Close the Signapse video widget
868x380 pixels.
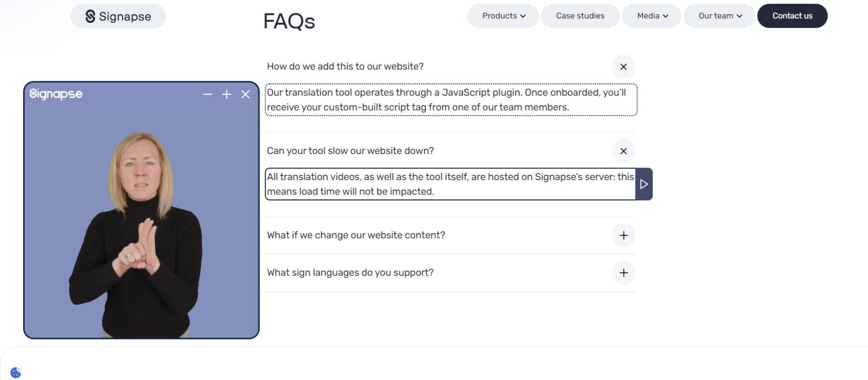pos(245,95)
